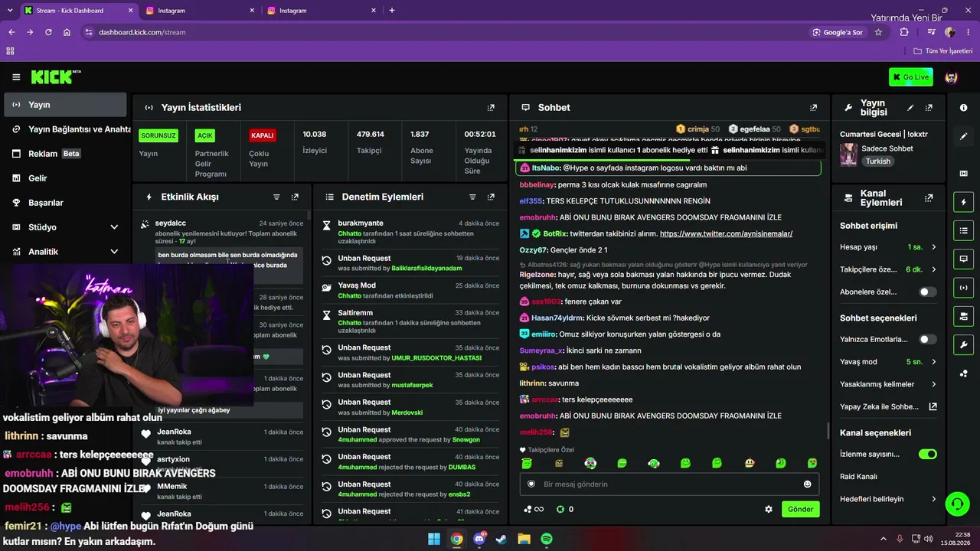The height and width of the screenshot is (551, 980).
Task: Click the info icon in right rail
Action: click(x=963, y=108)
